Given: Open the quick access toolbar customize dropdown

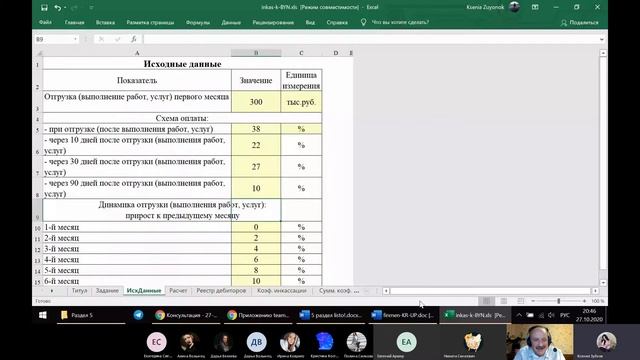Looking at the screenshot, I should coord(91,7).
